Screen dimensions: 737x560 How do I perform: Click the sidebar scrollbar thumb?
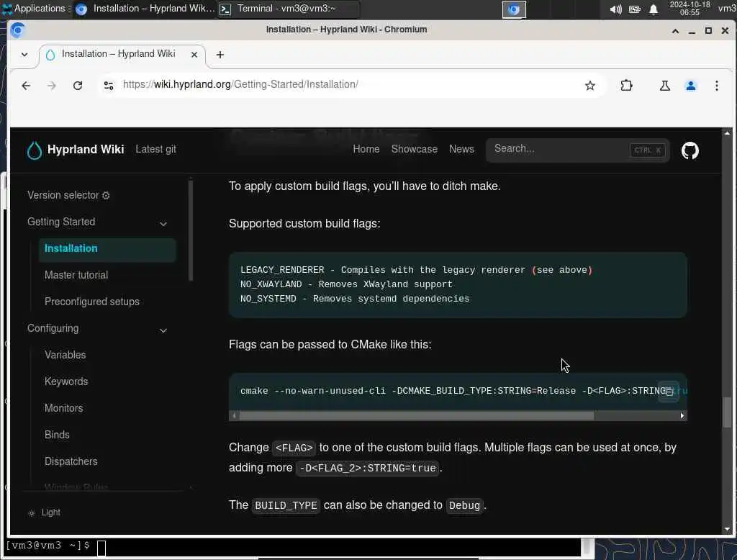pyautogui.click(x=190, y=230)
